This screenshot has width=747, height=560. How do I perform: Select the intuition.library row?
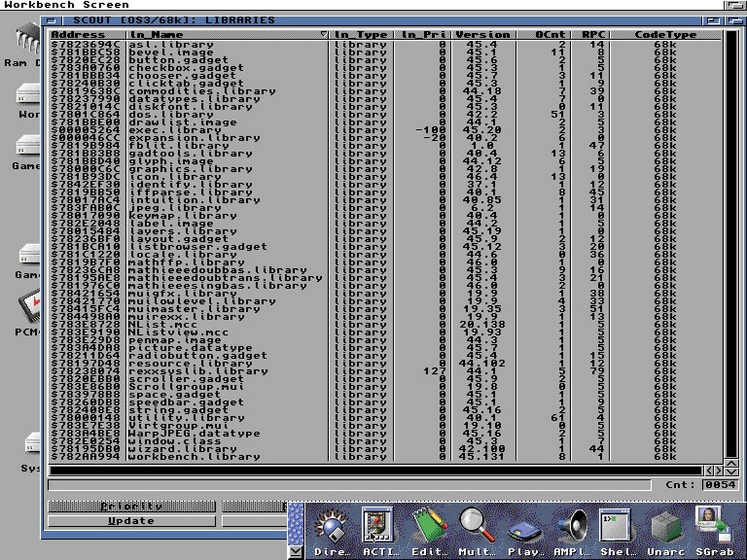click(385, 200)
